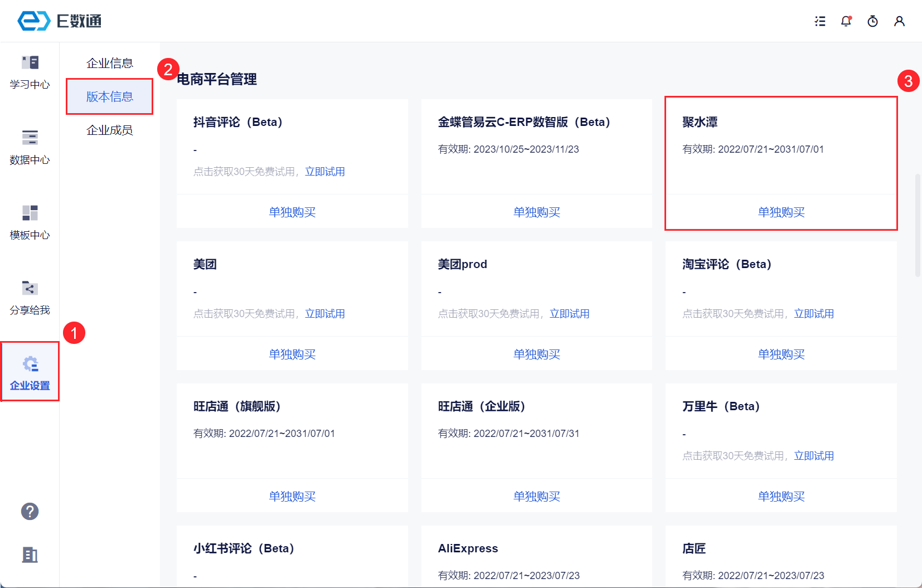Open the notification bell
922x588 pixels.
click(x=846, y=21)
